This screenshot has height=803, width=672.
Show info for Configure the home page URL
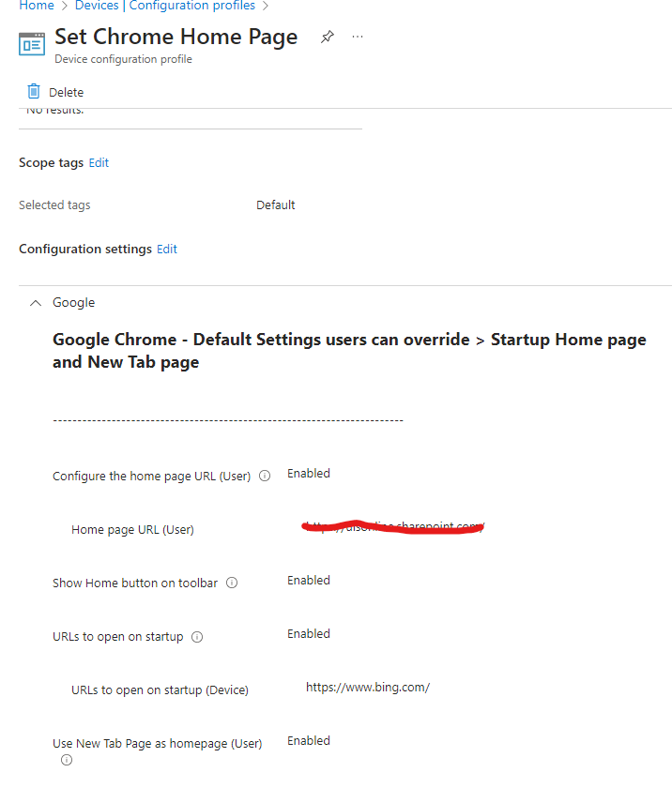pos(265,476)
